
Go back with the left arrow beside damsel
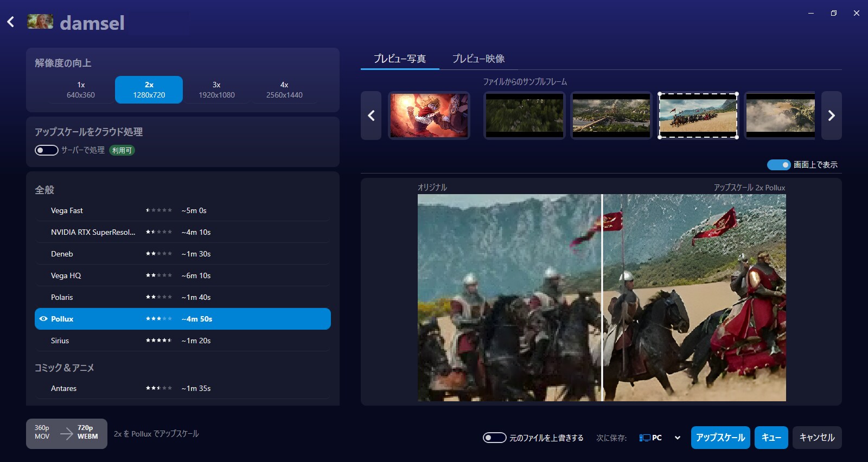[x=10, y=22]
